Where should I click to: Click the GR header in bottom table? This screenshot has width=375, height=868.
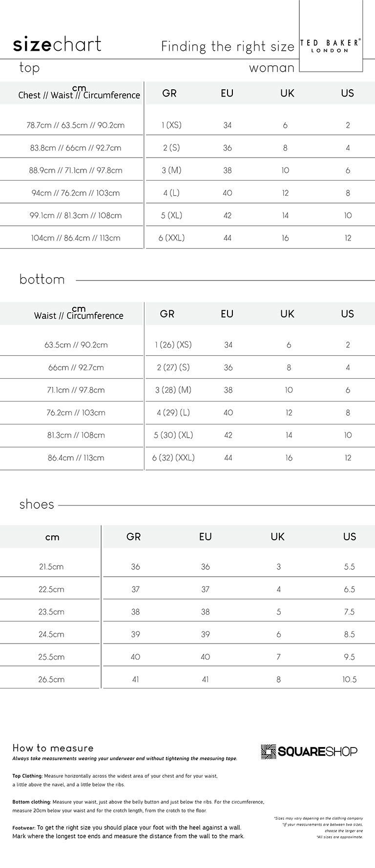pyautogui.click(x=167, y=314)
